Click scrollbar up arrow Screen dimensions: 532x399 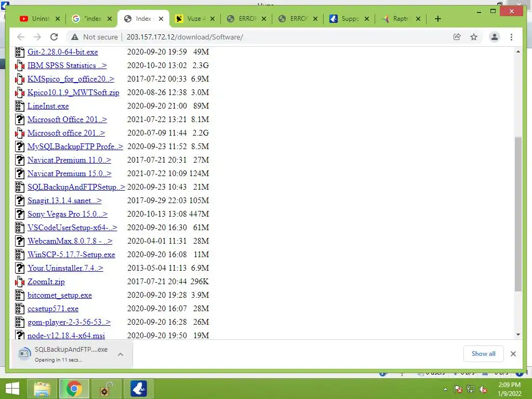(x=518, y=51)
